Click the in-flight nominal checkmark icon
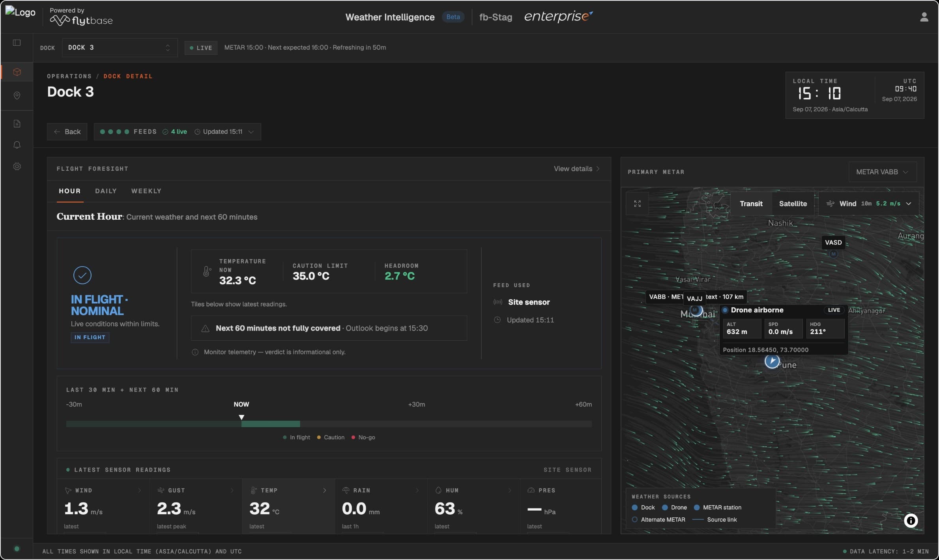 click(x=82, y=275)
